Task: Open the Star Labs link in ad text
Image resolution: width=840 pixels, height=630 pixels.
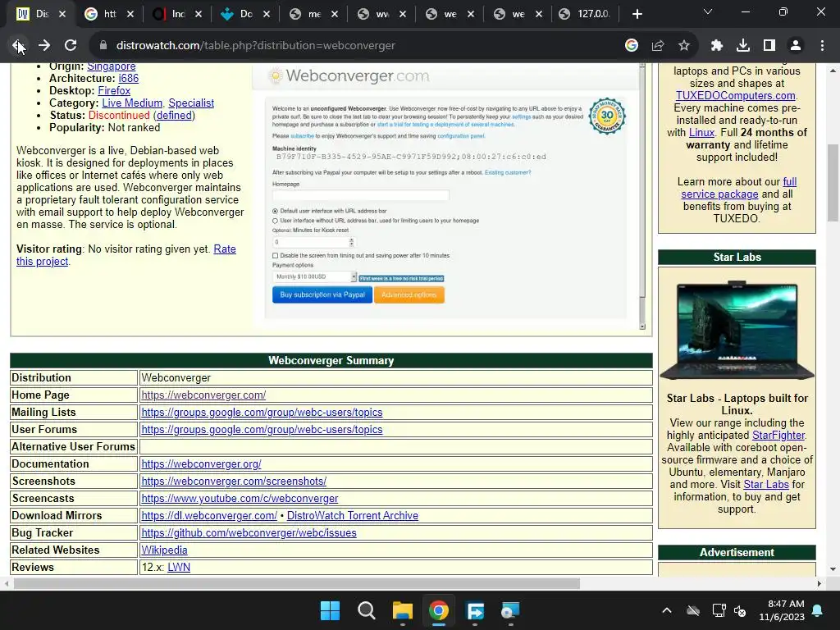Action: point(766,484)
